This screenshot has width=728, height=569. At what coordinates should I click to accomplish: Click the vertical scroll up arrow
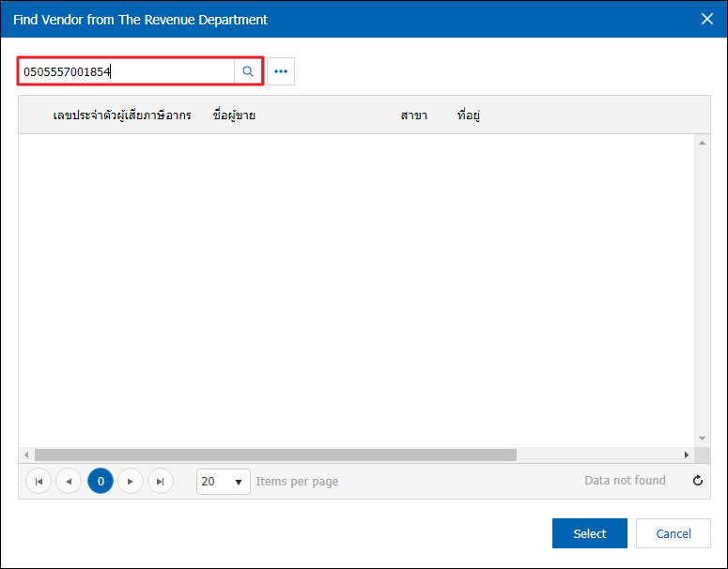point(702,143)
